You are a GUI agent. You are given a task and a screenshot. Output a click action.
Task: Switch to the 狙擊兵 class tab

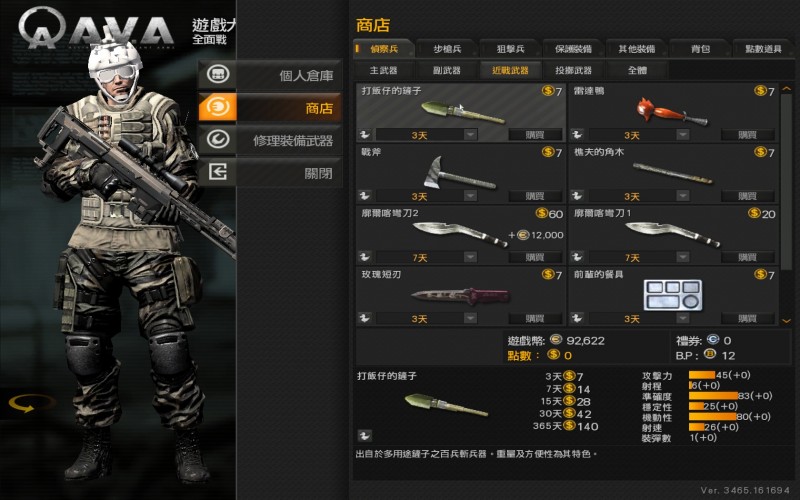point(510,49)
